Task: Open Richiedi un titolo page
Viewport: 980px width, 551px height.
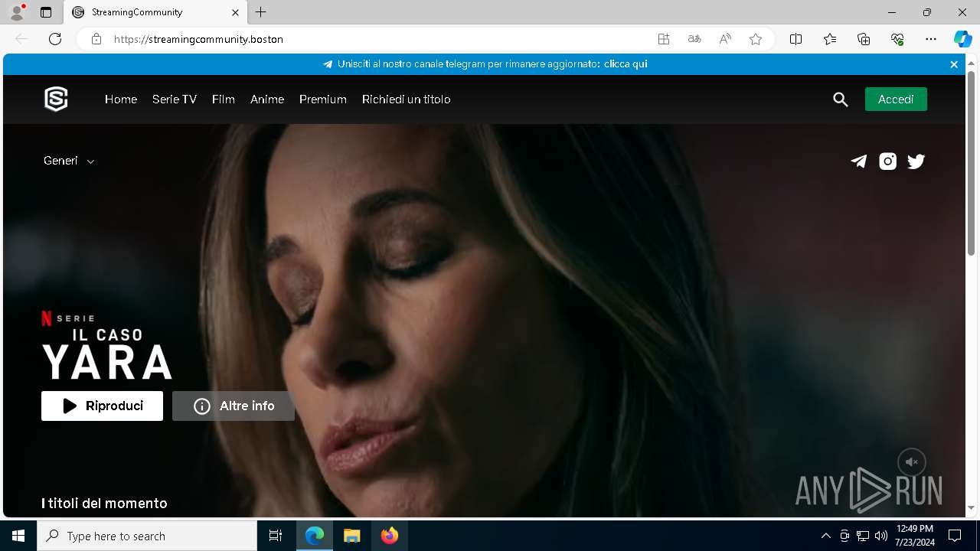Action: pos(407,99)
